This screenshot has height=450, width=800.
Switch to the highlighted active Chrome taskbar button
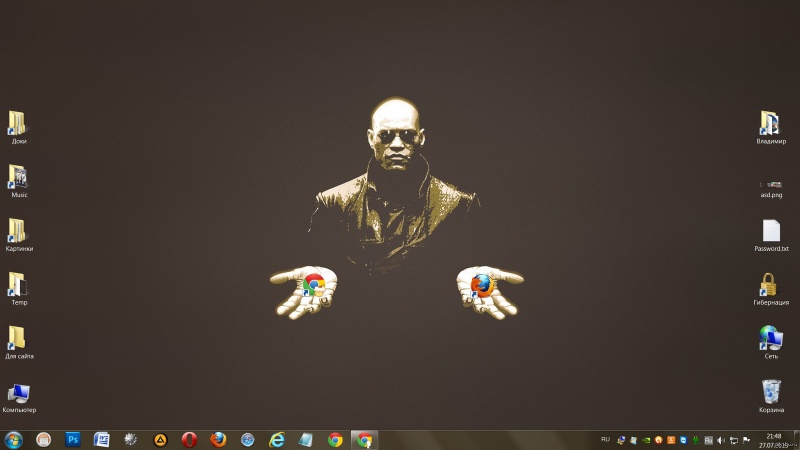pos(364,440)
